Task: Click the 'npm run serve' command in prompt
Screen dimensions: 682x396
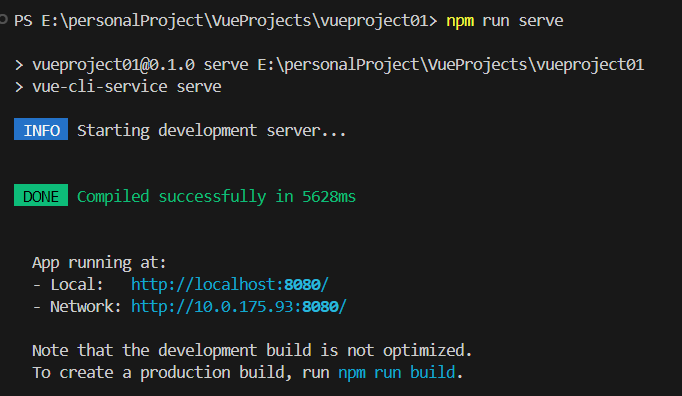Action: point(505,21)
